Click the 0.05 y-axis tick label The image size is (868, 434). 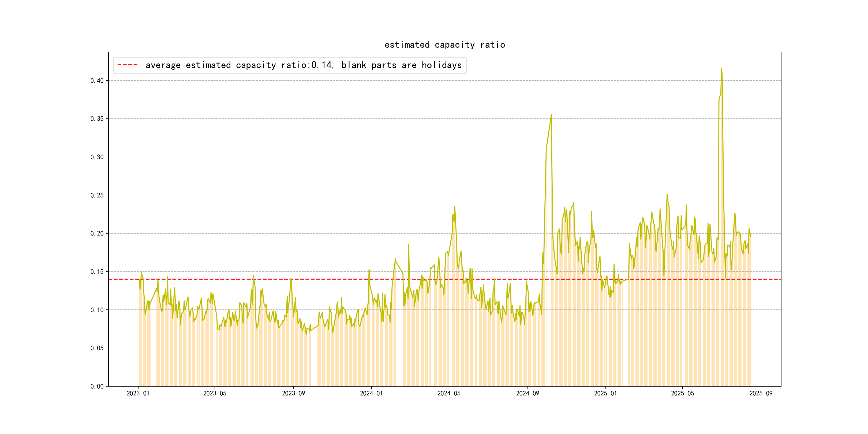(x=97, y=348)
